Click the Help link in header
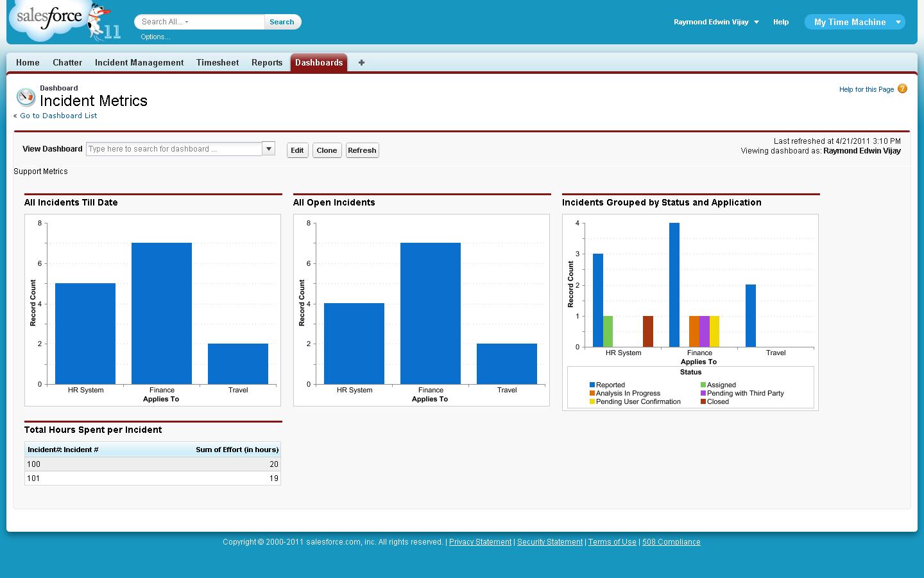 pos(781,22)
